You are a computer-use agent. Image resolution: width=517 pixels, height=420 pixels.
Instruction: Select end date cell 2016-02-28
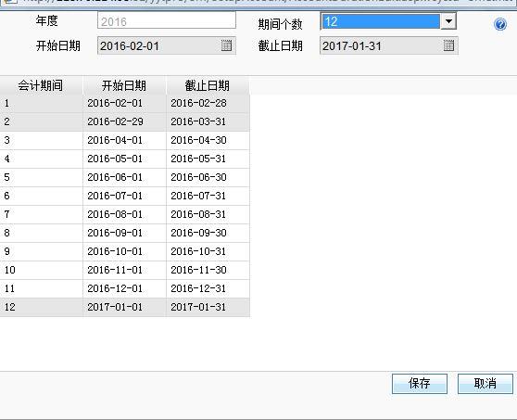pyautogui.click(x=208, y=103)
